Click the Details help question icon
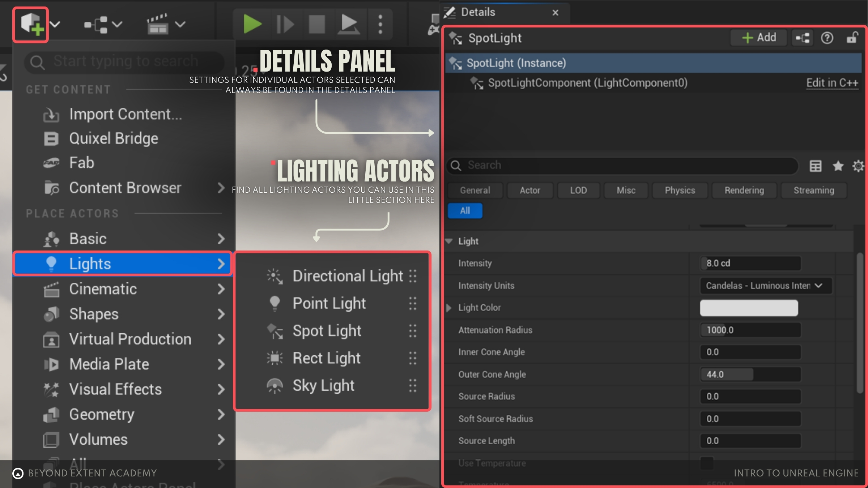 coord(827,38)
